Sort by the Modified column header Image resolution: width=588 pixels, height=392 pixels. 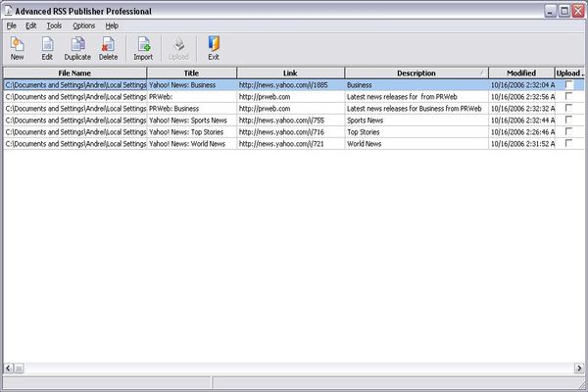pos(521,73)
